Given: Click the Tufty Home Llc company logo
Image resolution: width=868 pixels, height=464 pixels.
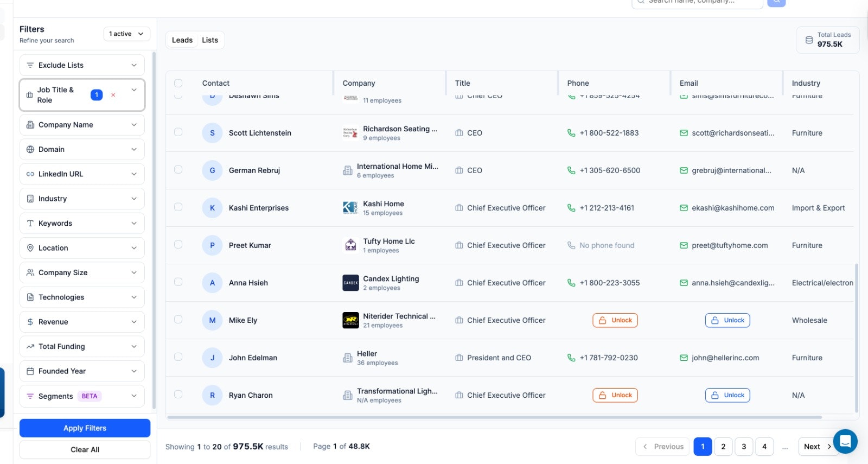Looking at the screenshot, I should 350,245.
